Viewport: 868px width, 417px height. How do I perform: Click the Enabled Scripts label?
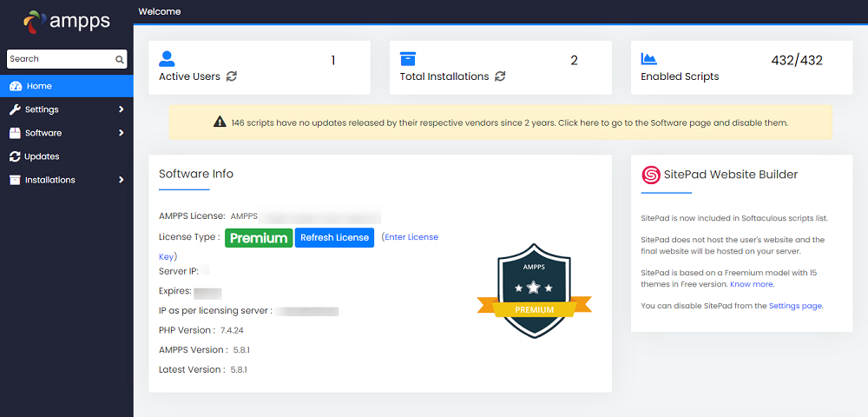point(680,76)
